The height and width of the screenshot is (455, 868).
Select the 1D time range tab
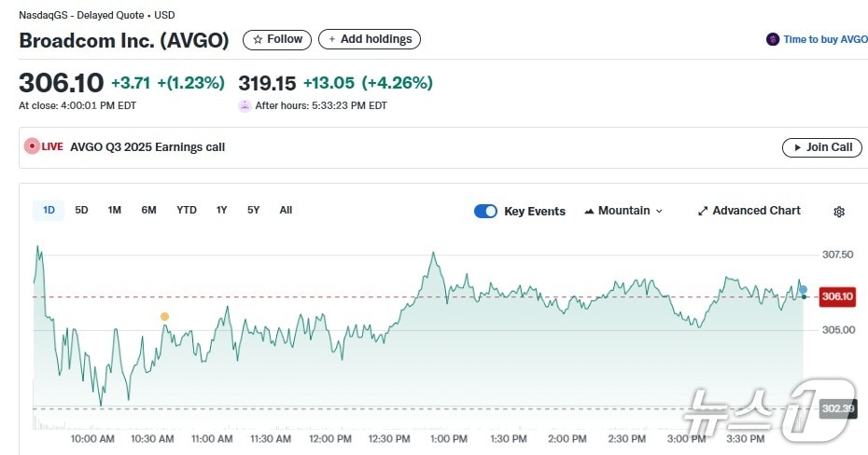[49, 210]
